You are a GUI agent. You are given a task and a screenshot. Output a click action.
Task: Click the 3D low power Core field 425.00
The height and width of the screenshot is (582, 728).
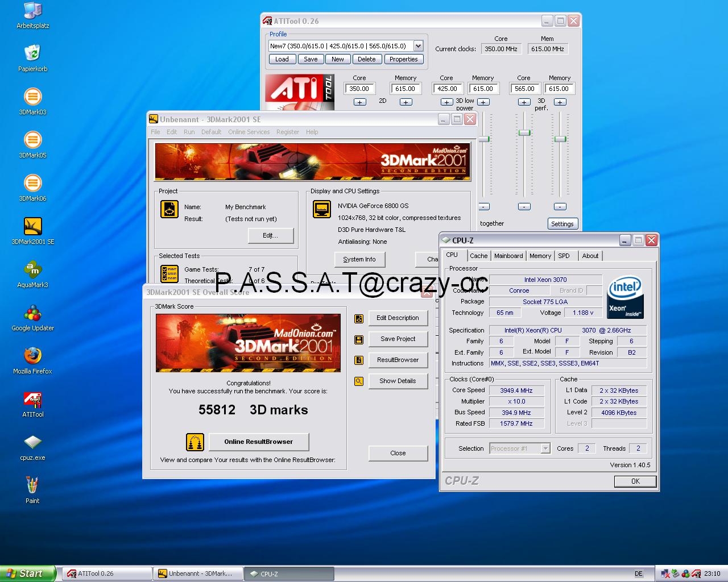coord(447,89)
